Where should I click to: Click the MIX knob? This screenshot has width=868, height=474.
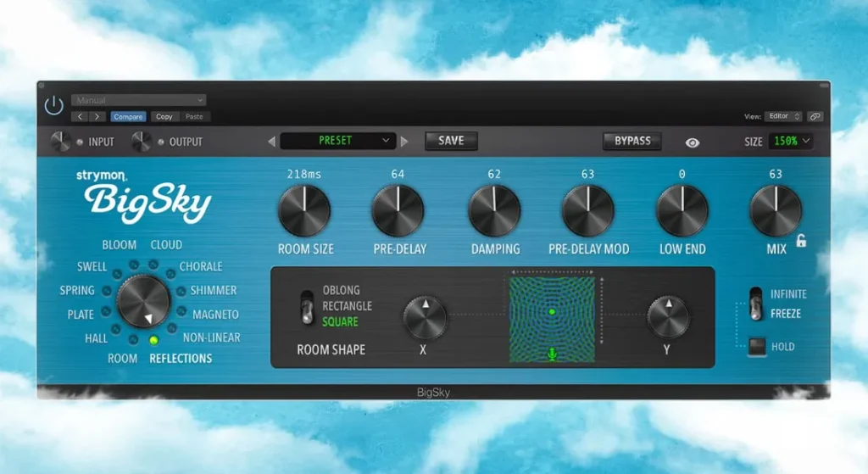pyautogui.click(x=776, y=211)
